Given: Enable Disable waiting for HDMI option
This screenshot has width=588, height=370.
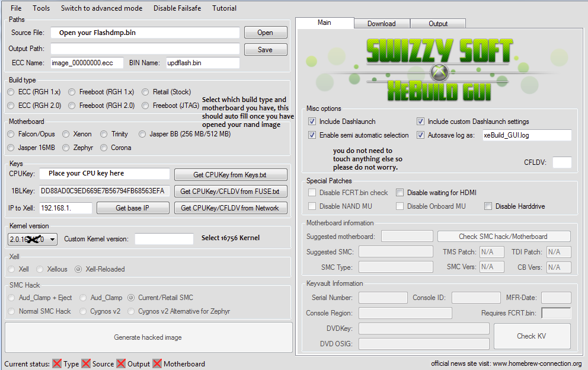Looking at the screenshot, I should [400, 193].
